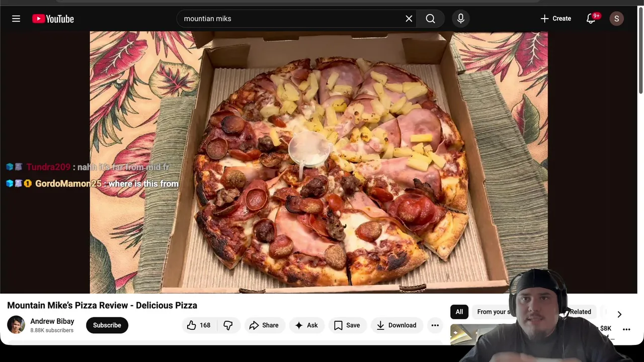
Task: Open more actions ellipsis beside Download
Action: click(435, 325)
